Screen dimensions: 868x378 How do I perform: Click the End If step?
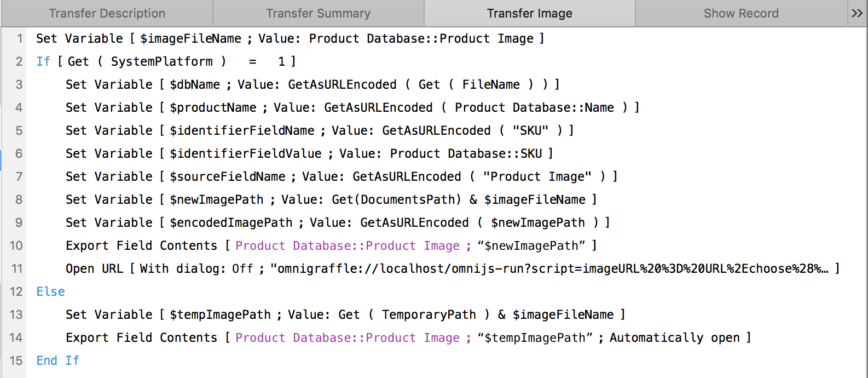point(57,361)
